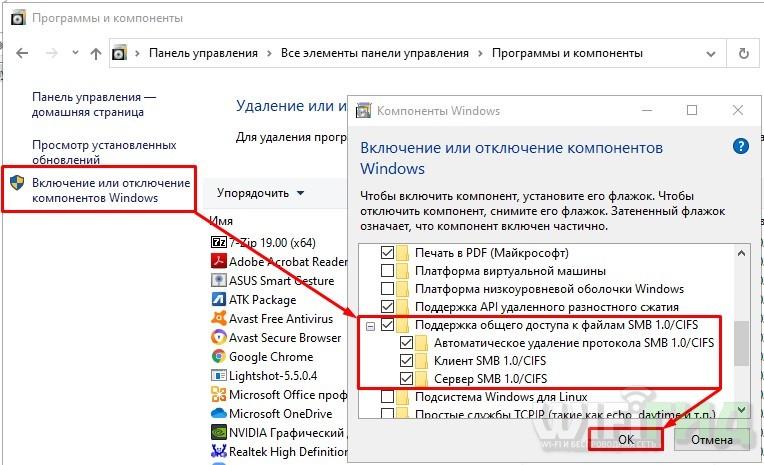Select the Microsoft OneDrive entry text

[x=281, y=414]
